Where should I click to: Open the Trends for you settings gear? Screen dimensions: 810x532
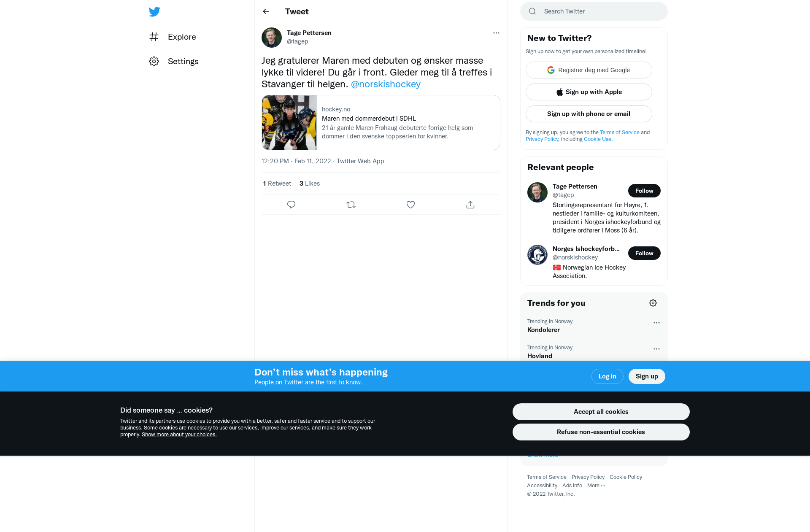[653, 303]
